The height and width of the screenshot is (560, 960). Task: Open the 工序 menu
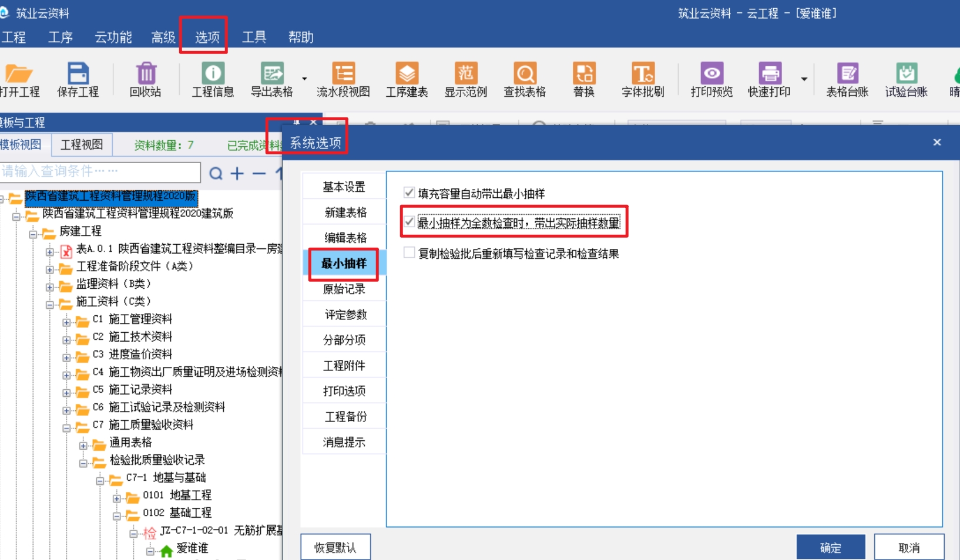(60, 37)
